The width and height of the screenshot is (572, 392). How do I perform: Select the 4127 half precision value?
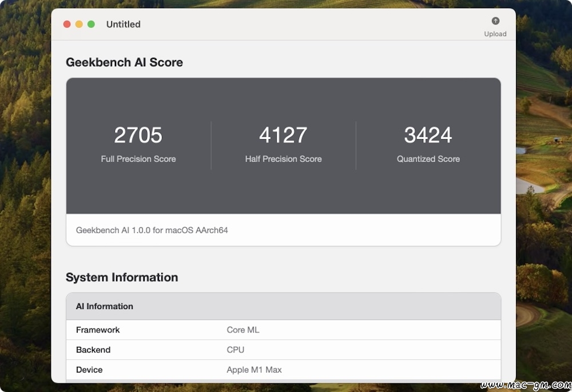click(x=283, y=135)
